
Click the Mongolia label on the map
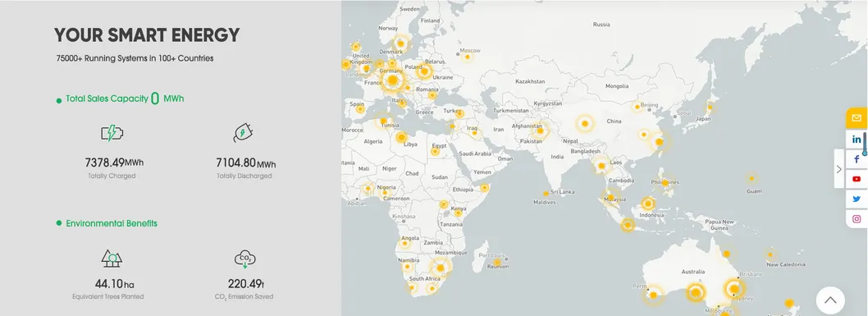click(617, 86)
